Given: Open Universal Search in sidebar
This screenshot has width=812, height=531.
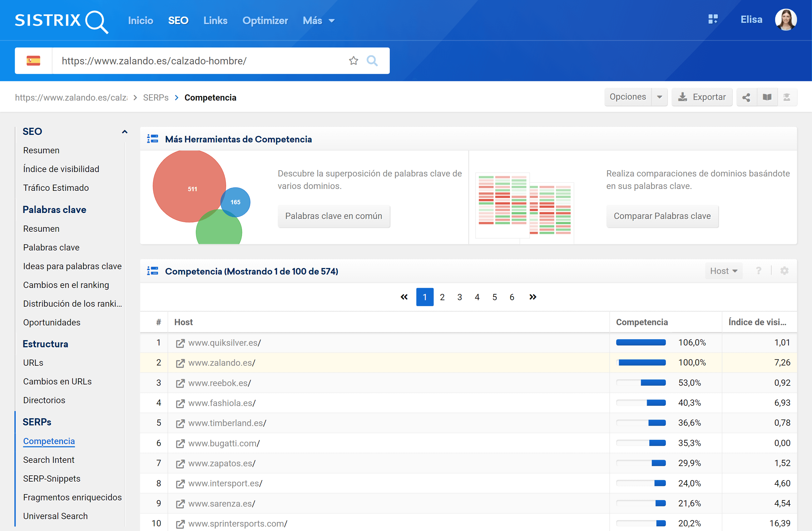Looking at the screenshot, I should click(x=55, y=516).
